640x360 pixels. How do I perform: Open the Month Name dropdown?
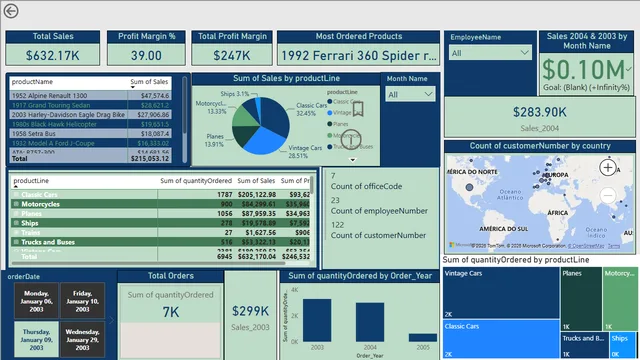[410, 94]
